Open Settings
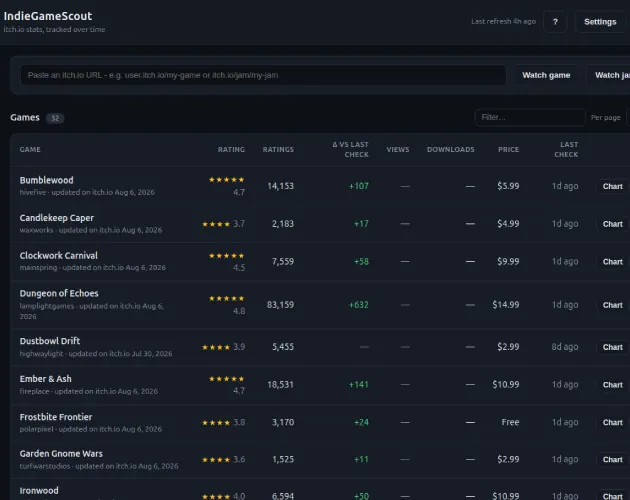Viewport: 630px width, 500px height. coord(600,22)
